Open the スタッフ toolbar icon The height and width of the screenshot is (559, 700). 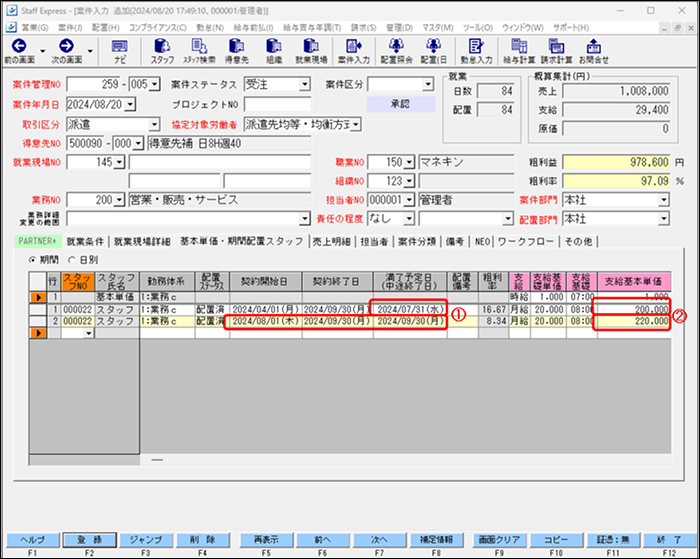162,46
